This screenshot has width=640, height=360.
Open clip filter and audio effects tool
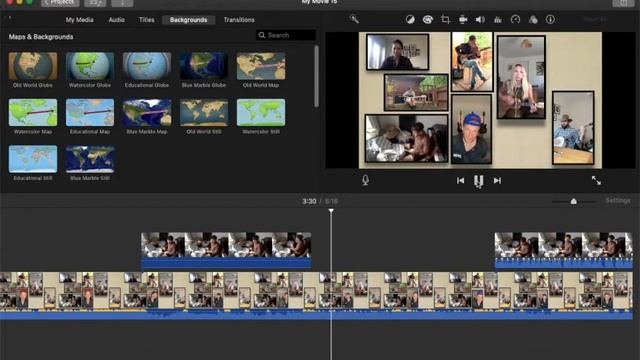(533, 20)
